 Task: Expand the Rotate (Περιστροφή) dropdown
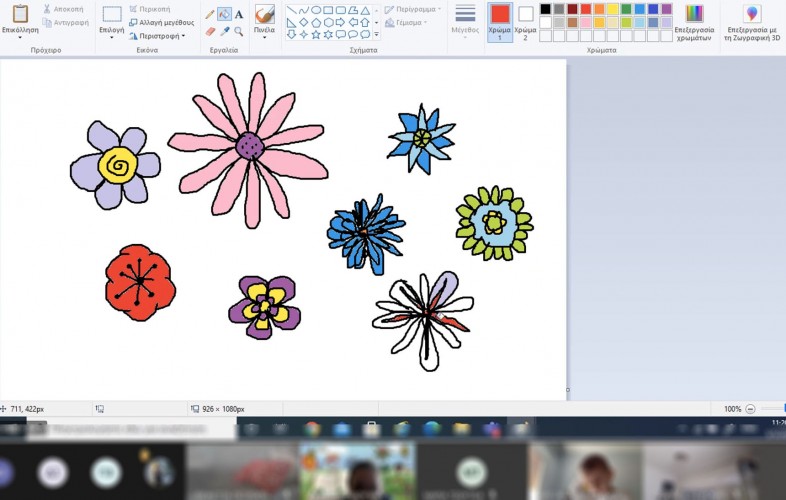pyautogui.click(x=159, y=36)
